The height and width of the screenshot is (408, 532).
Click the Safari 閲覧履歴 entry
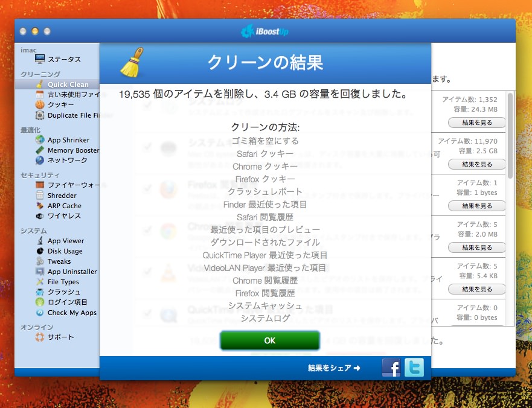click(x=265, y=217)
